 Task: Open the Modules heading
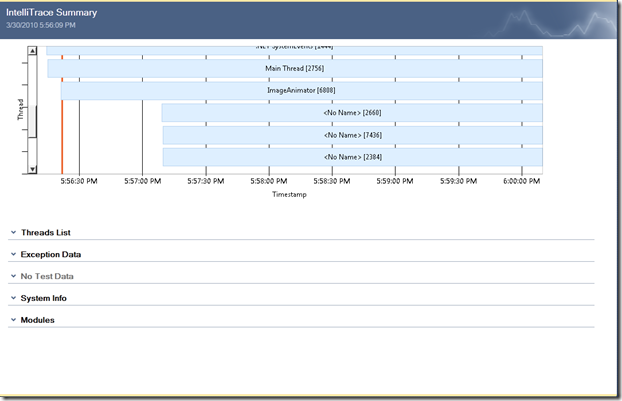[x=37, y=320]
